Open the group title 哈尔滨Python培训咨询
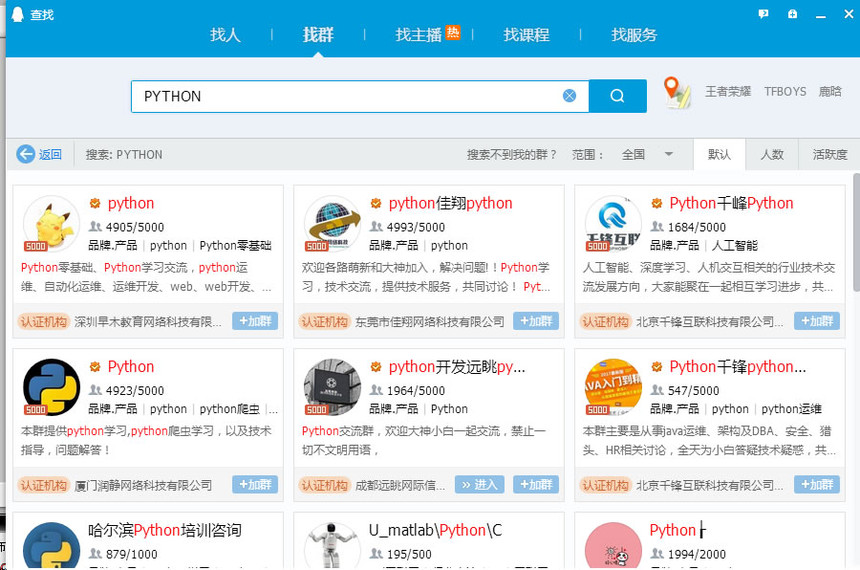The width and height of the screenshot is (860, 570). [165, 531]
